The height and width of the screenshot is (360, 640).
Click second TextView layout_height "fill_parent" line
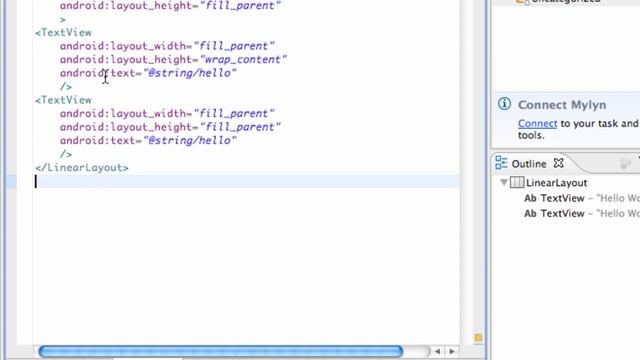170,127
